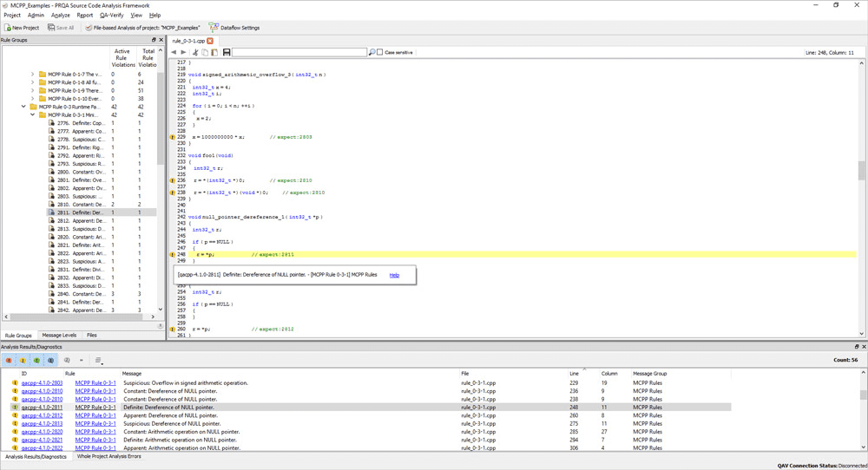The width and height of the screenshot is (868, 470).
Task: Toggle the red error severity filter
Action: click(x=10, y=360)
